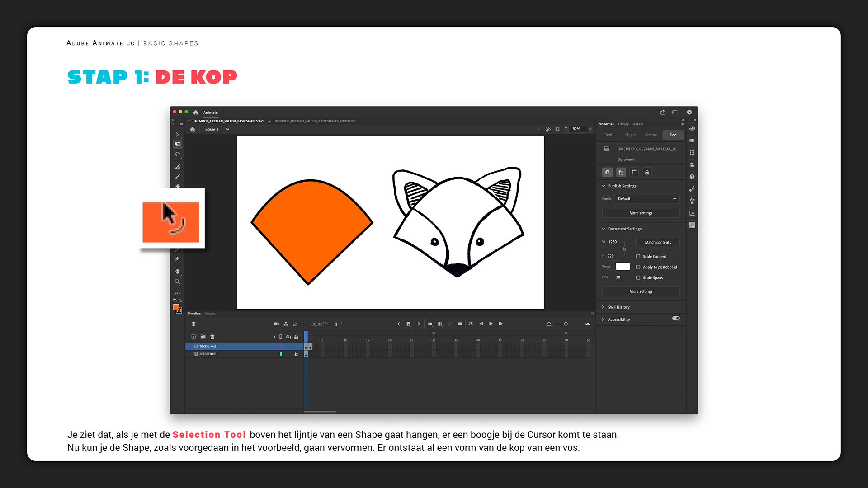Open the Frame properties tab

651,135
